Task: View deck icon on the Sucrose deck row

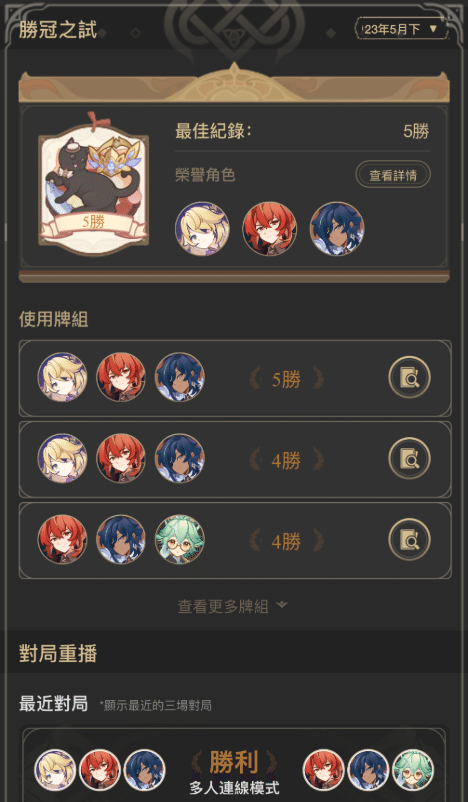Action: (x=409, y=540)
